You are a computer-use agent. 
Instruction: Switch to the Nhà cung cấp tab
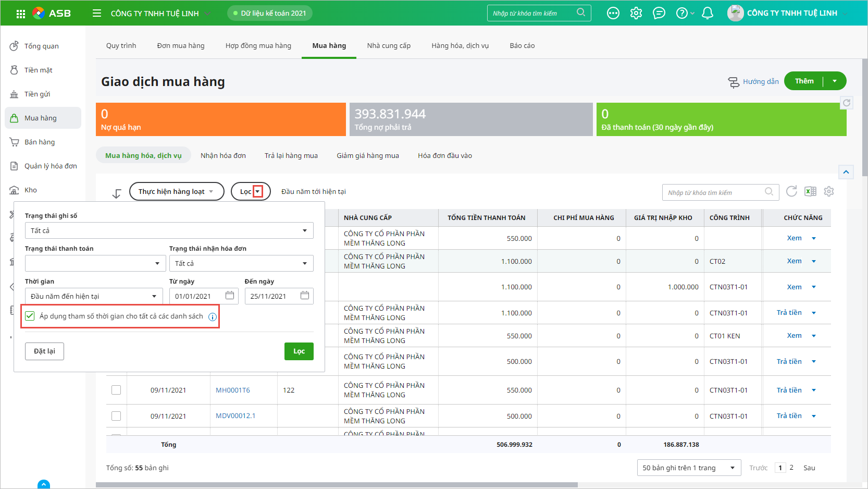389,46
